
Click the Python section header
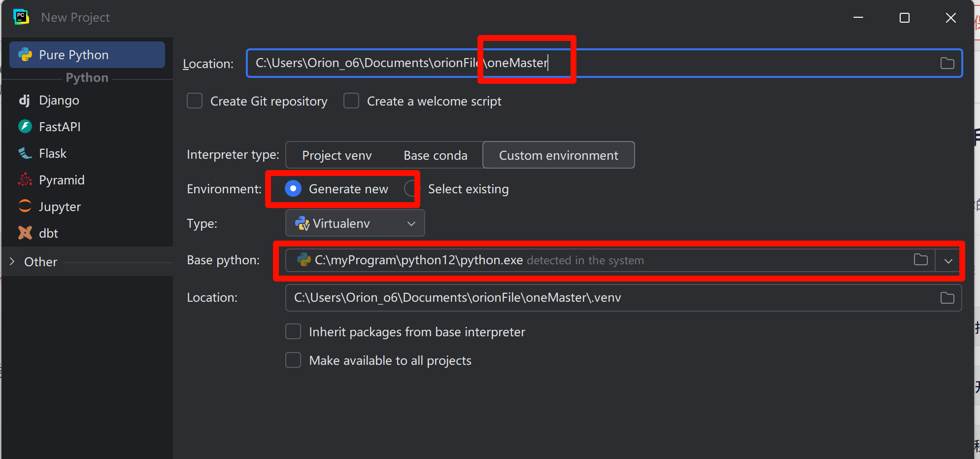(87, 77)
